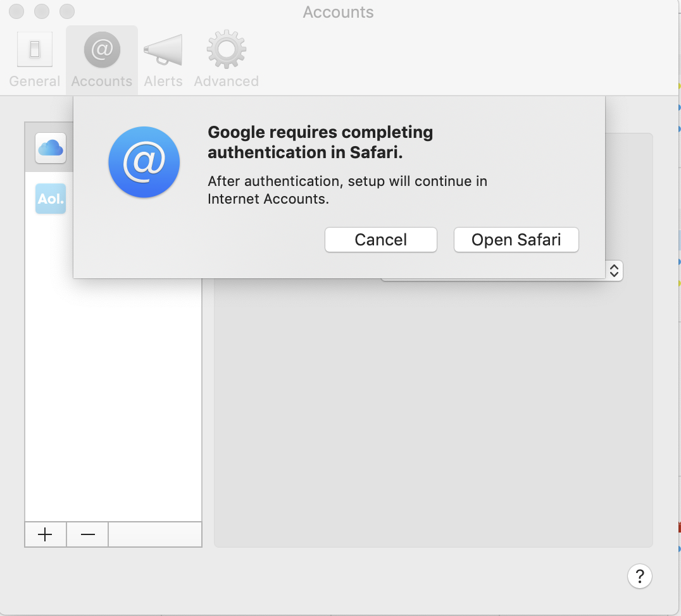Click the empty account list area

coord(113,379)
